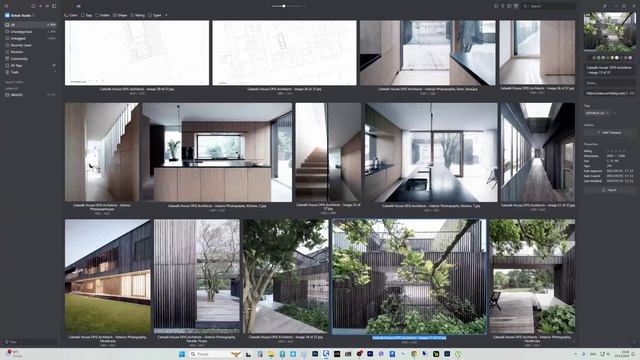
Task: Select the wooden staircase interior photo
Action: click(x=328, y=152)
